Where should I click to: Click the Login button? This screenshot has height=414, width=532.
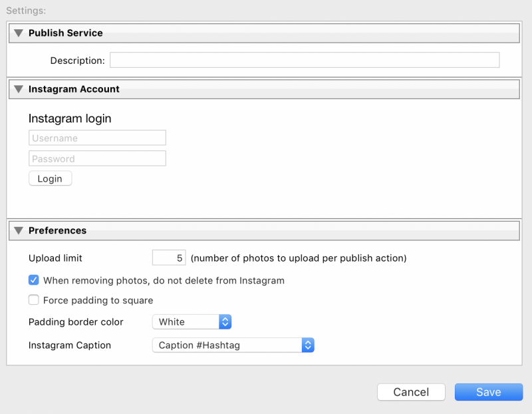tap(51, 178)
